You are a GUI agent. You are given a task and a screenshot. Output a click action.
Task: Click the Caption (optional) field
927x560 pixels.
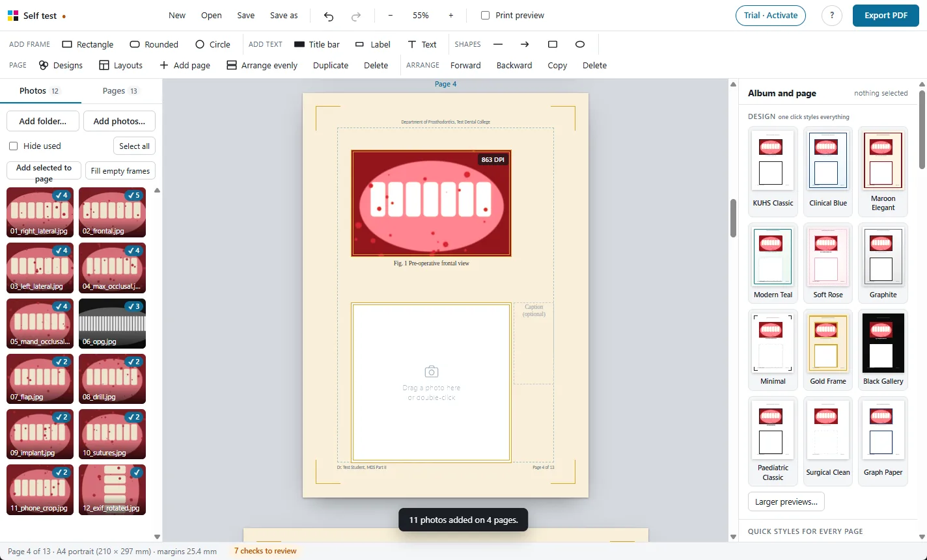pyautogui.click(x=534, y=343)
